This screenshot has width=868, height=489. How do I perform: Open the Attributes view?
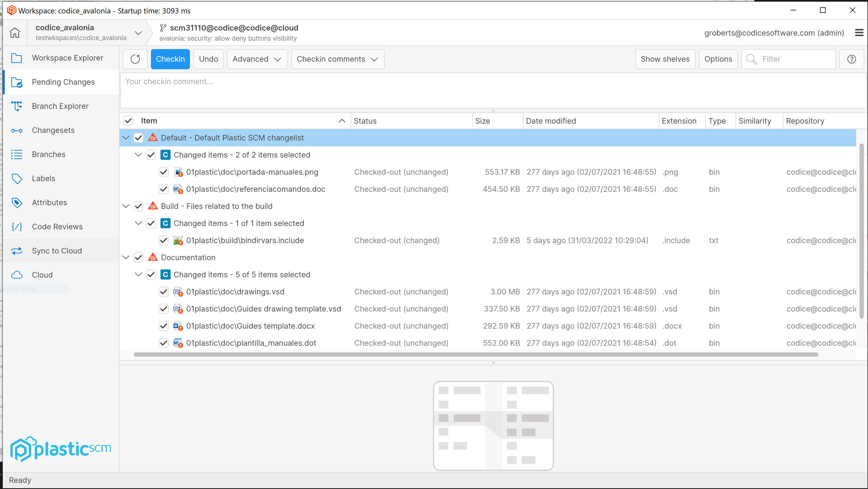pyautogui.click(x=50, y=202)
